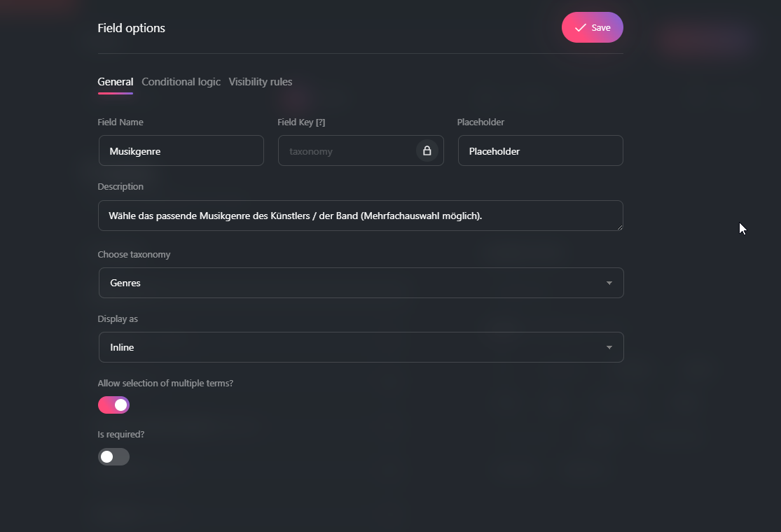
Task: Click the checkmark icon on the Save button
Action: pos(579,27)
